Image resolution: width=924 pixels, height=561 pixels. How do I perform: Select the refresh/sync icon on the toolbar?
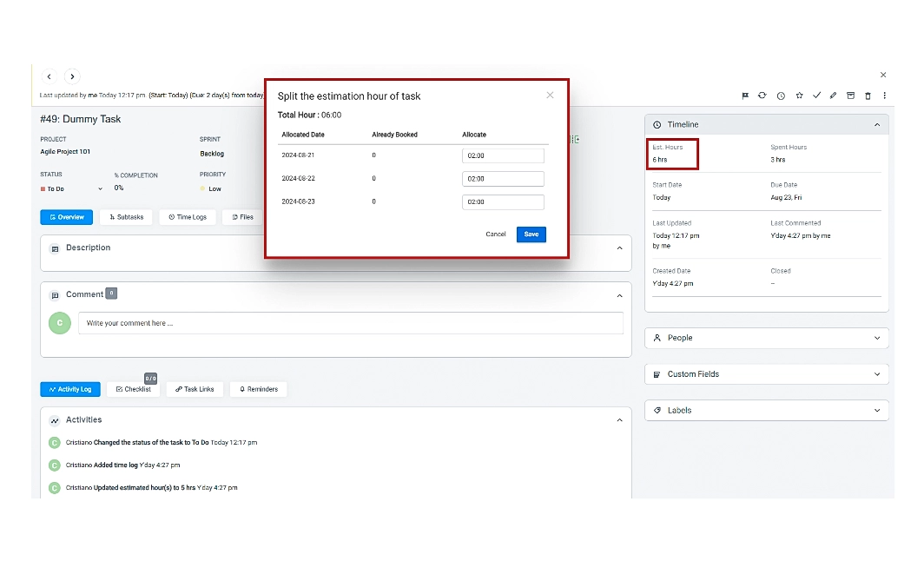pyautogui.click(x=763, y=96)
